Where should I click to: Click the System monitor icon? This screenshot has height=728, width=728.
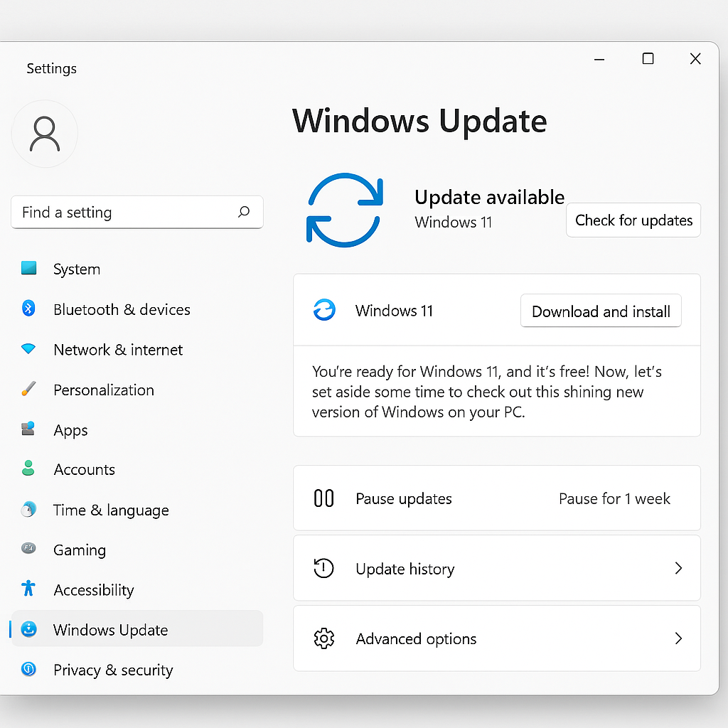tap(28, 268)
